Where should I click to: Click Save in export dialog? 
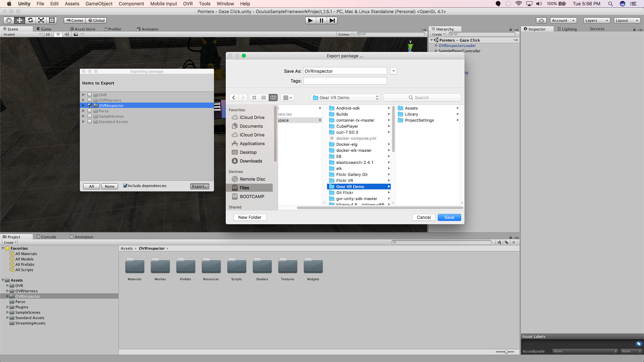[449, 217]
